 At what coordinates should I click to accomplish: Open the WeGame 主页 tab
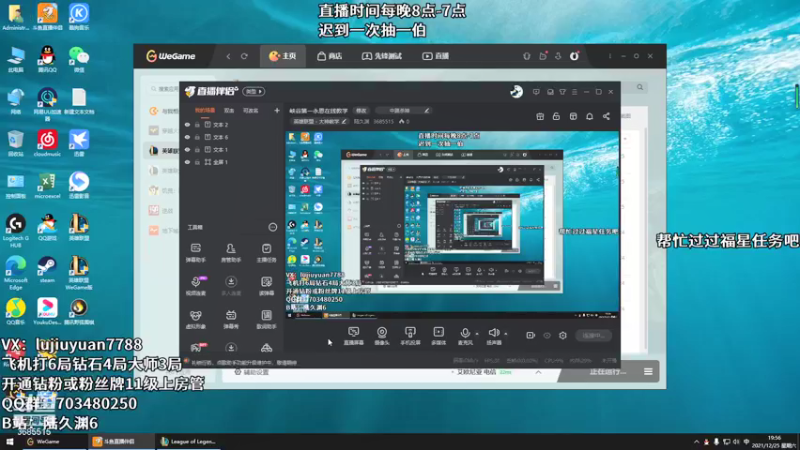(283, 56)
